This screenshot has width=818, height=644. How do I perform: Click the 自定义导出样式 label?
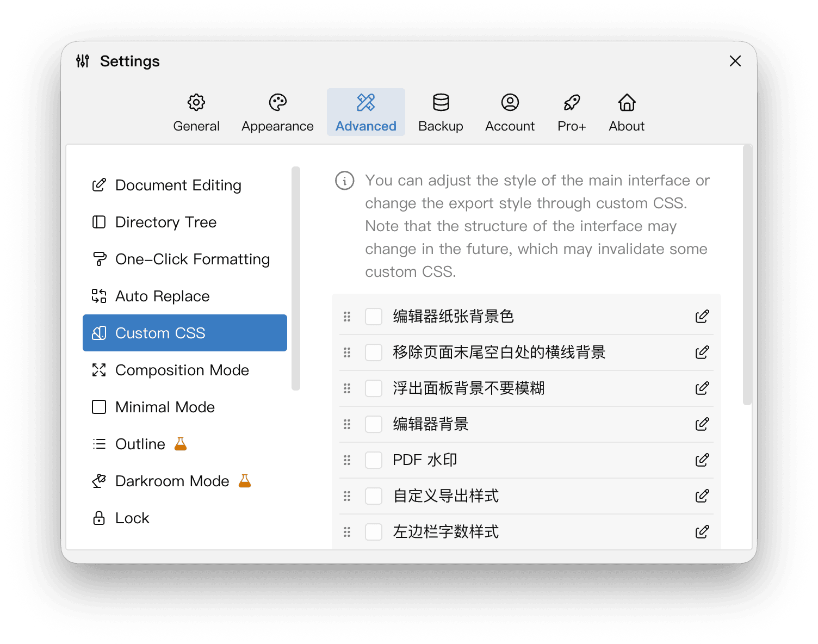tap(446, 496)
